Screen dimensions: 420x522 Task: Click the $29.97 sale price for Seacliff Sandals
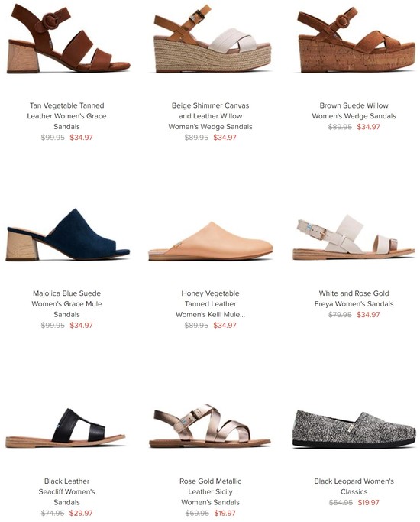click(81, 513)
